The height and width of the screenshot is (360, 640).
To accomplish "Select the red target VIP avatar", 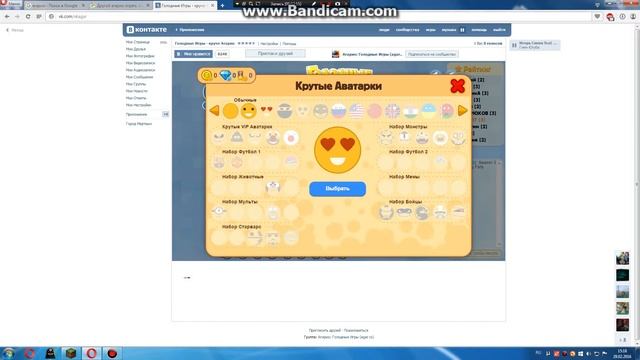I will 291,138.
